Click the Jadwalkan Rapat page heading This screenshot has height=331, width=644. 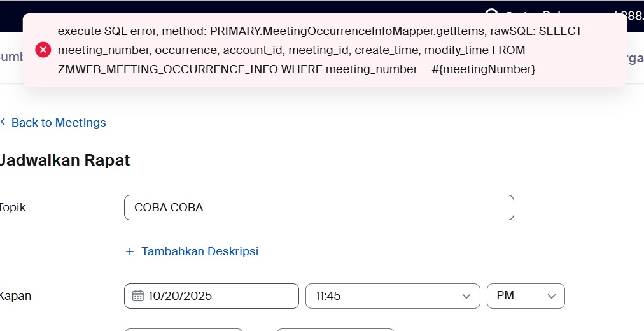click(64, 160)
